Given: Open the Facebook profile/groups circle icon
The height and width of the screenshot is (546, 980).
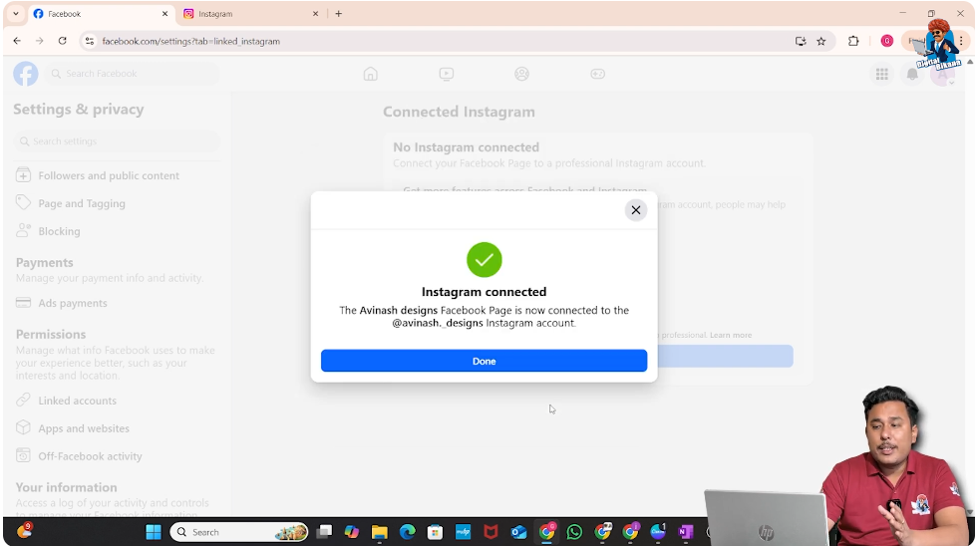Looking at the screenshot, I should coord(521,74).
